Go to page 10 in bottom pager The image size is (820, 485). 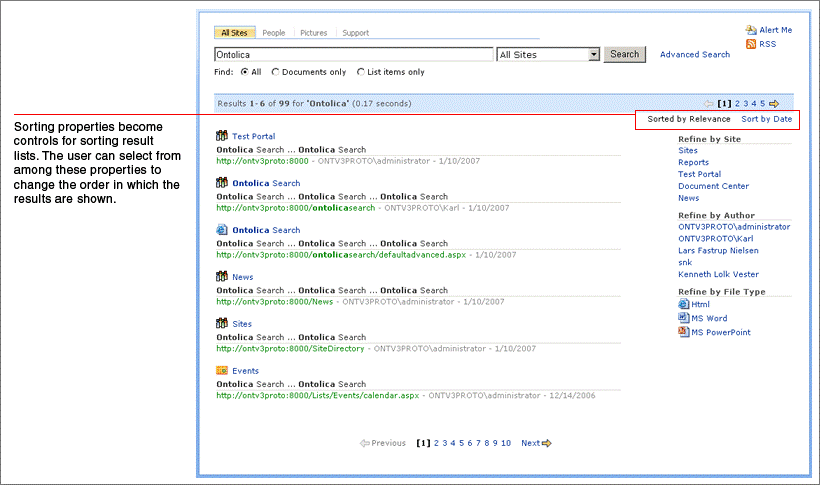[x=506, y=443]
